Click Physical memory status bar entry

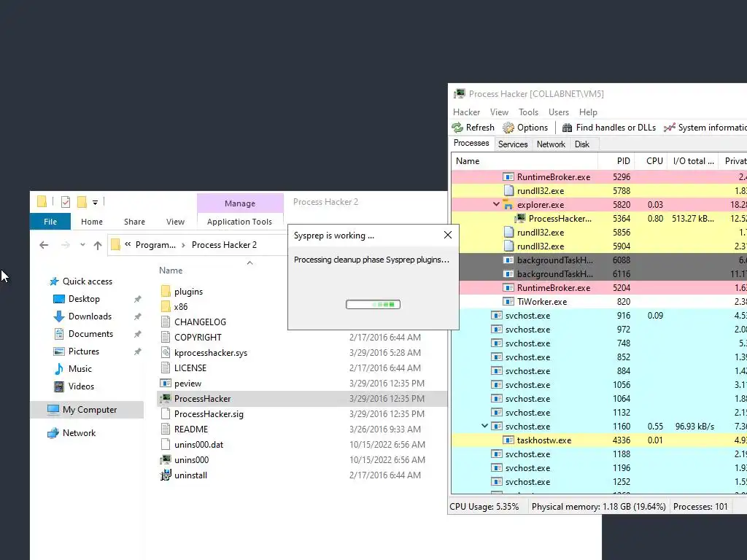[598, 506]
